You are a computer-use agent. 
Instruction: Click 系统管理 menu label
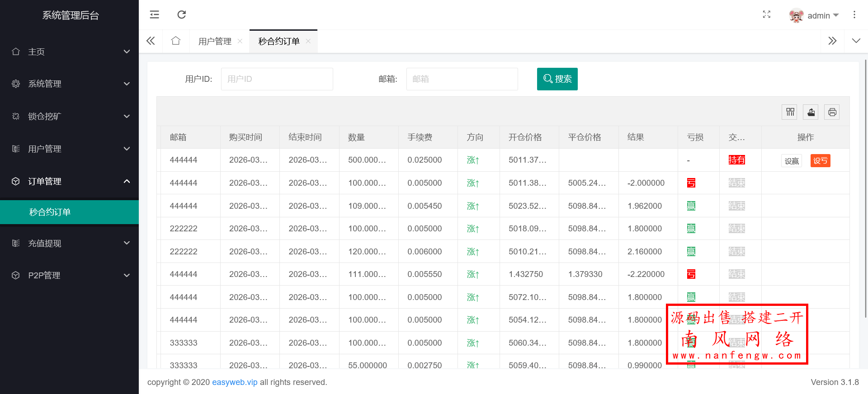(x=45, y=84)
